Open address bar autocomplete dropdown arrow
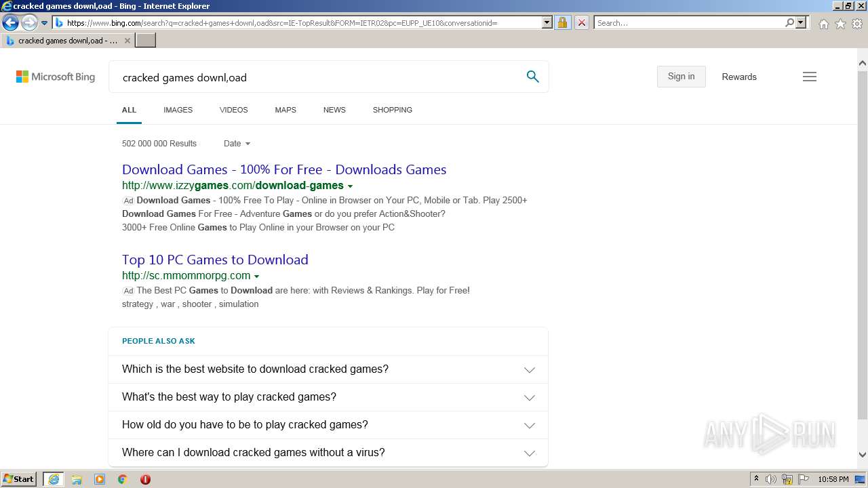Screen dimensions: 868x488 pos(547,22)
